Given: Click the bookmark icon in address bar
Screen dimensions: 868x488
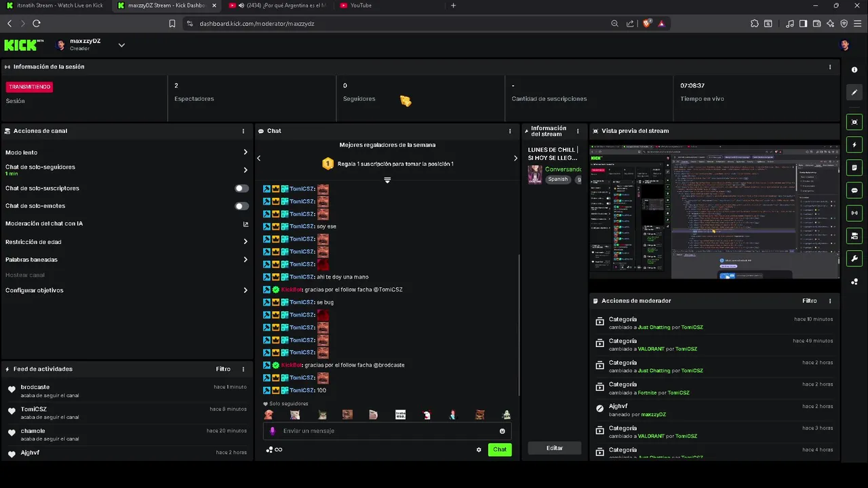Looking at the screenshot, I should 172,23.
